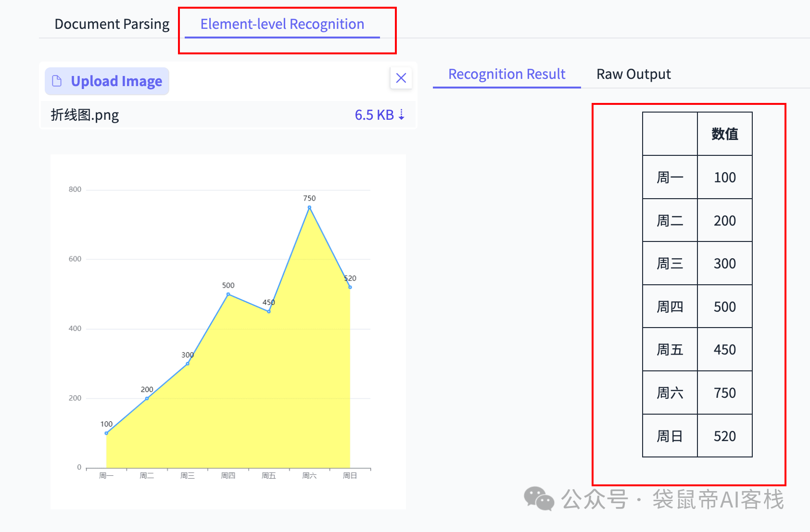Remove the uploaded image with the X icon
The width and height of the screenshot is (810, 532).
tap(401, 78)
